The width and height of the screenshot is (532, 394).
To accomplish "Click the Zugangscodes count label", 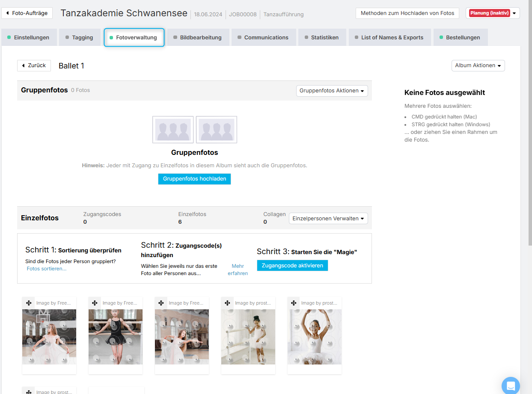I will [x=102, y=214].
